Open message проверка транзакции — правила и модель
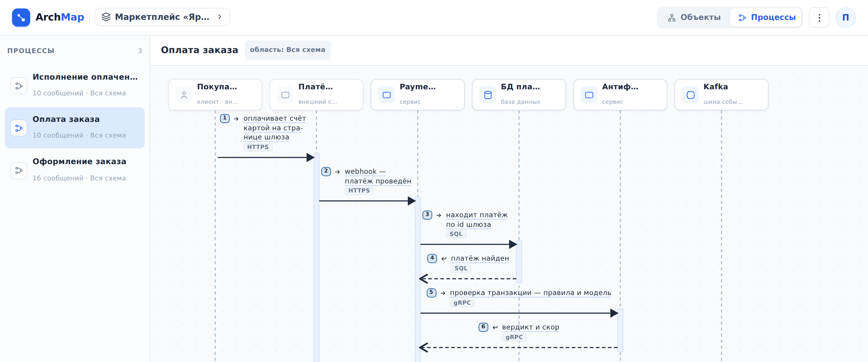This screenshot has height=362, width=868. click(x=530, y=293)
